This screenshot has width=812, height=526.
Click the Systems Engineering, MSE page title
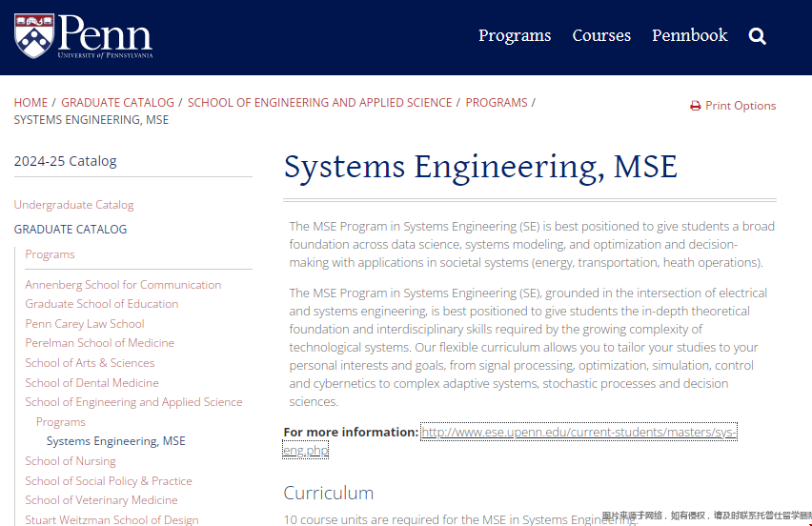click(480, 167)
